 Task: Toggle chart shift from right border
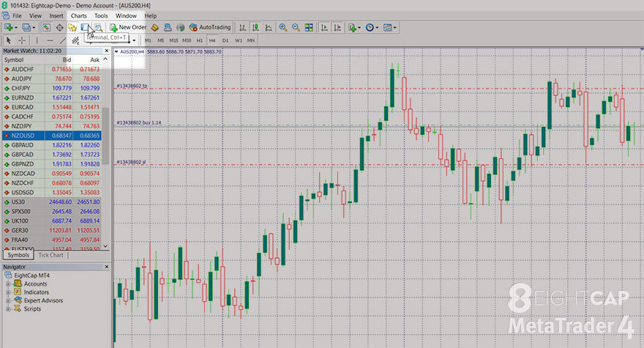(337, 28)
